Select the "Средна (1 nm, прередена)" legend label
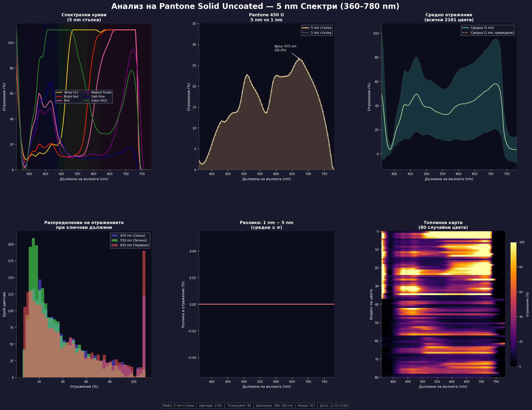532x410 pixels. tap(492, 33)
